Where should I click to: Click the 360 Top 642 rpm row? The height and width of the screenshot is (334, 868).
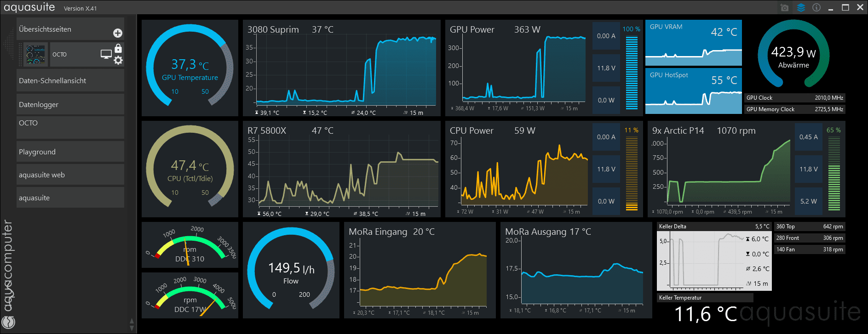[x=810, y=226]
